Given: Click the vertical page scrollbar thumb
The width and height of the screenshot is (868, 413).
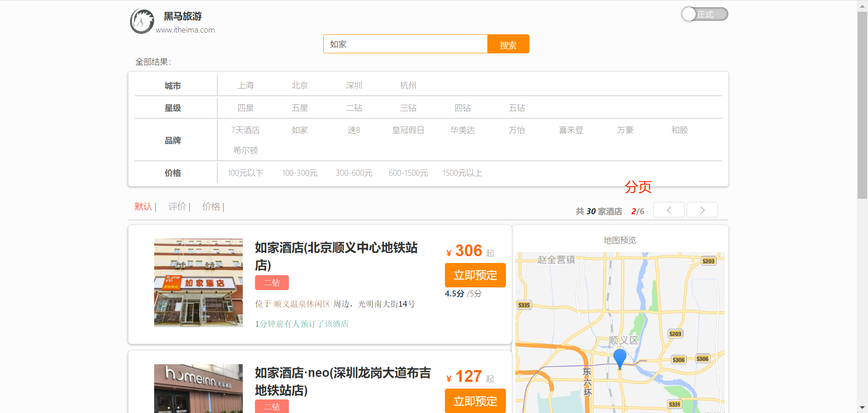Looking at the screenshot, I should coord(862,105).
